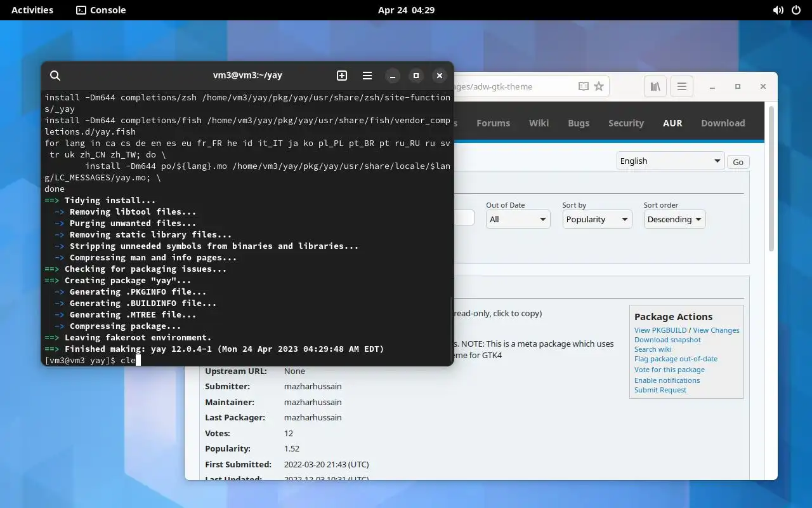Click the Popularity value 1.52
This screenshot has height=508, width=812.
[292, 448]
